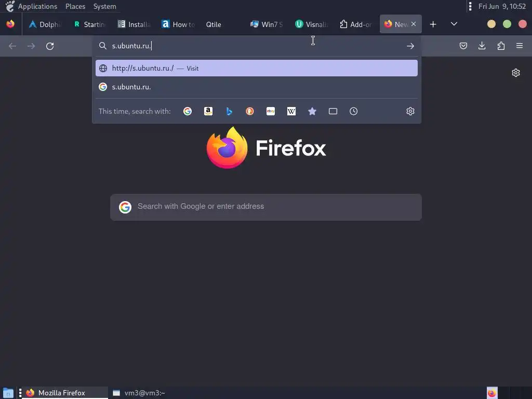532x399 pixels.
Task: Search this time with Wikipedia icon
Action: click(291, 111)
